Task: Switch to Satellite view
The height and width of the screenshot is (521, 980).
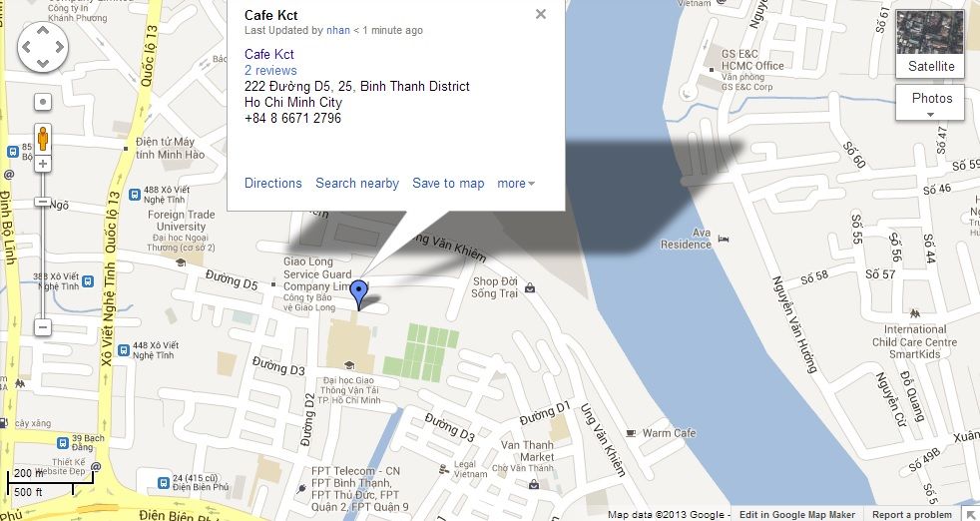Action: click(x=930, y=44)
